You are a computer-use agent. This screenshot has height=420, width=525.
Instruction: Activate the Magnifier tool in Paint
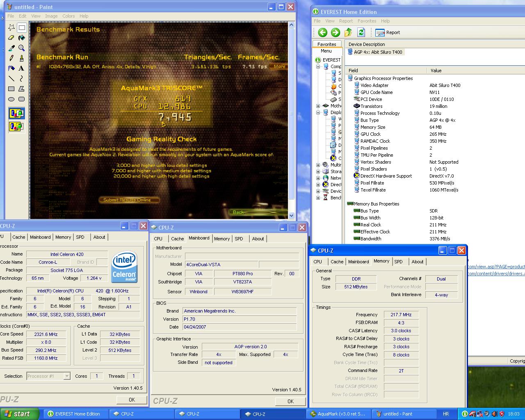click(22, 48)
